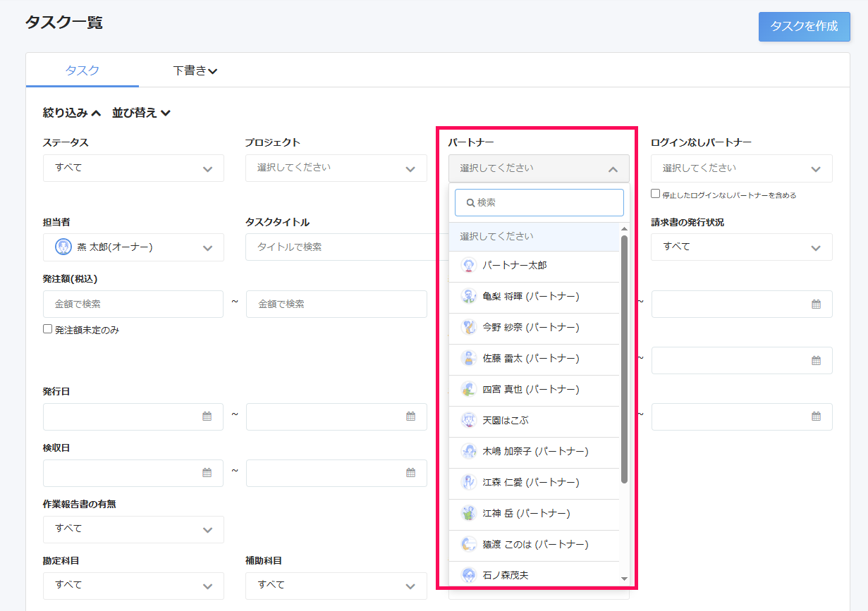Click avatar icon of 佐藤 雷太
The image size is (868, 611).
[x=469, y=359]
